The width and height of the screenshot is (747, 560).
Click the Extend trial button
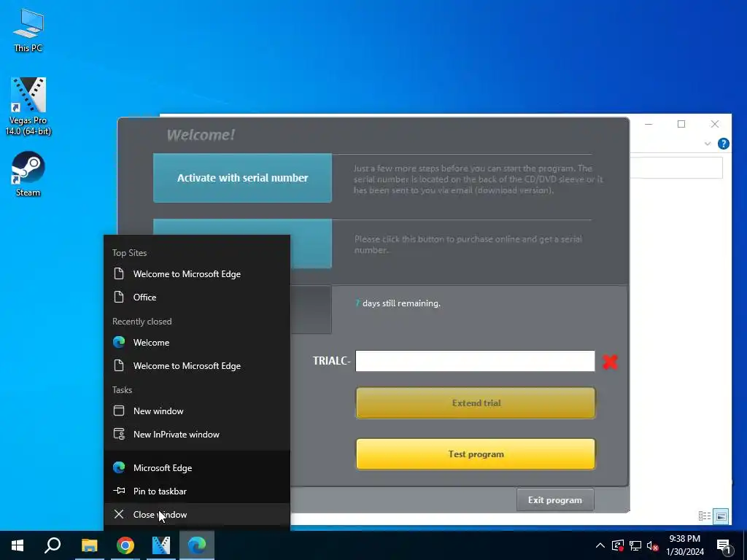tap(476, 402)
